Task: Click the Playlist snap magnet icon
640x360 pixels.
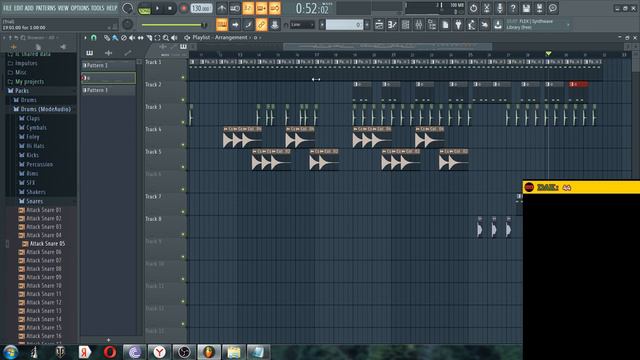Action: click(93, 38)
